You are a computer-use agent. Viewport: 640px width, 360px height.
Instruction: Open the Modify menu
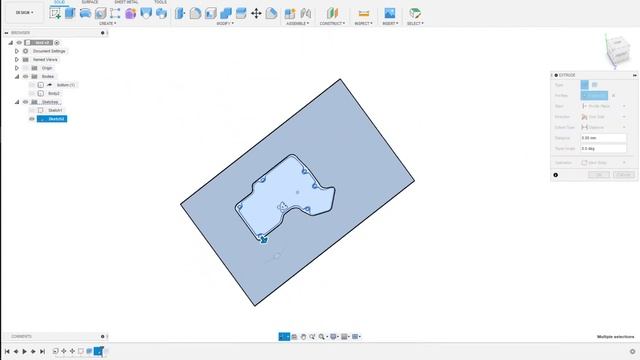(225, 23)
